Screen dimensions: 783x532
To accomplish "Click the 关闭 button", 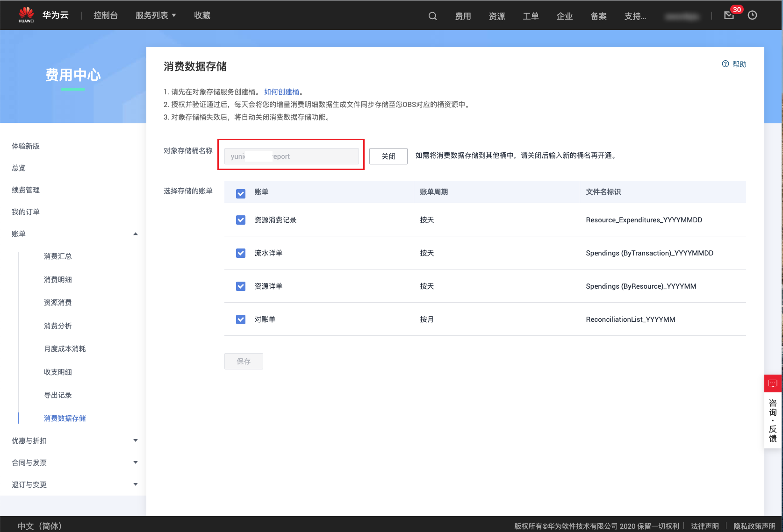I will click(388, 156).
